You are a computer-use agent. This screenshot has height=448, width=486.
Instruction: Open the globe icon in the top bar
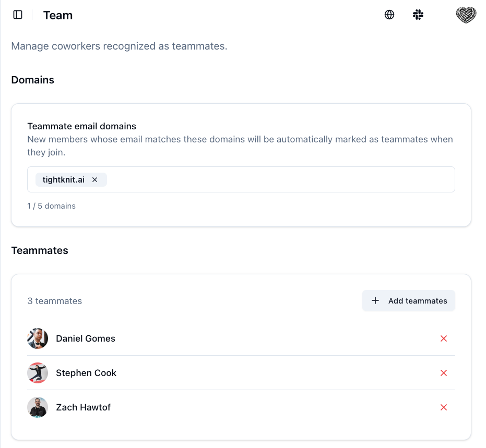click(389, 14)
